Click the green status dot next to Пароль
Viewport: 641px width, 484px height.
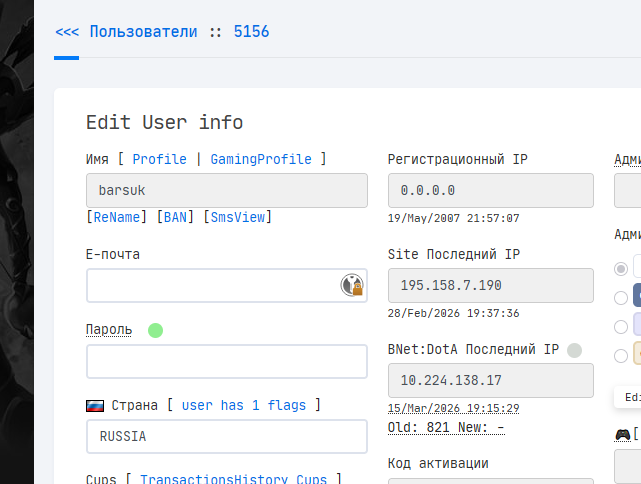tap(155, 330)
